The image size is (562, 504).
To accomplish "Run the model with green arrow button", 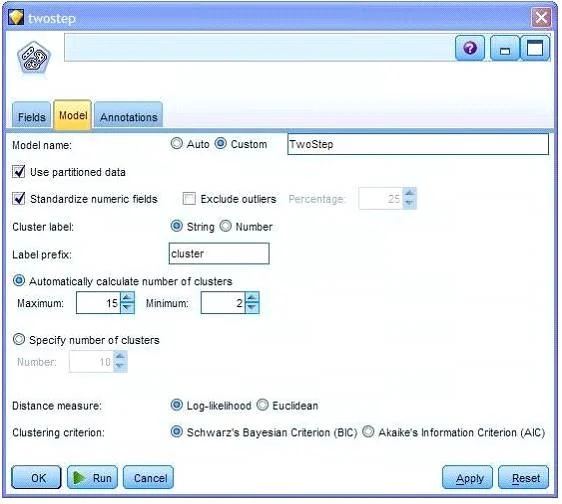I will pyautogui.click(x=92, y=477).
